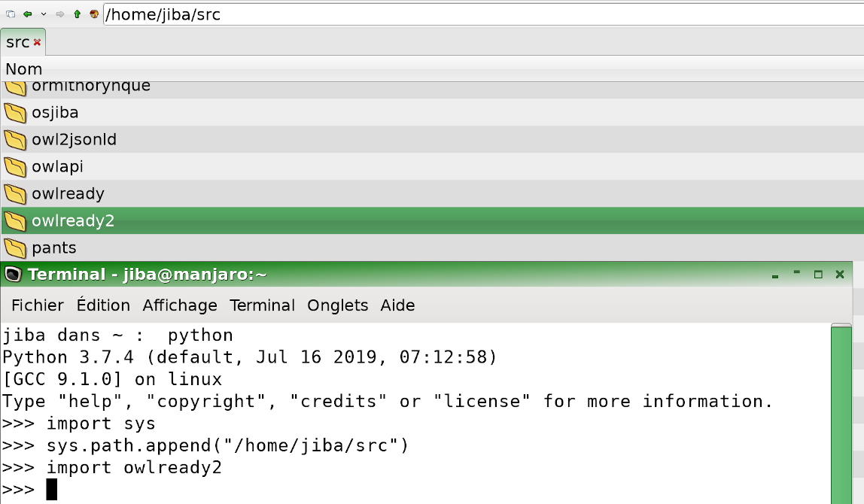The width and height of the screenshot is (864, 504).
Task: Click the Terminal title bar text
Action: pos(147,275)
